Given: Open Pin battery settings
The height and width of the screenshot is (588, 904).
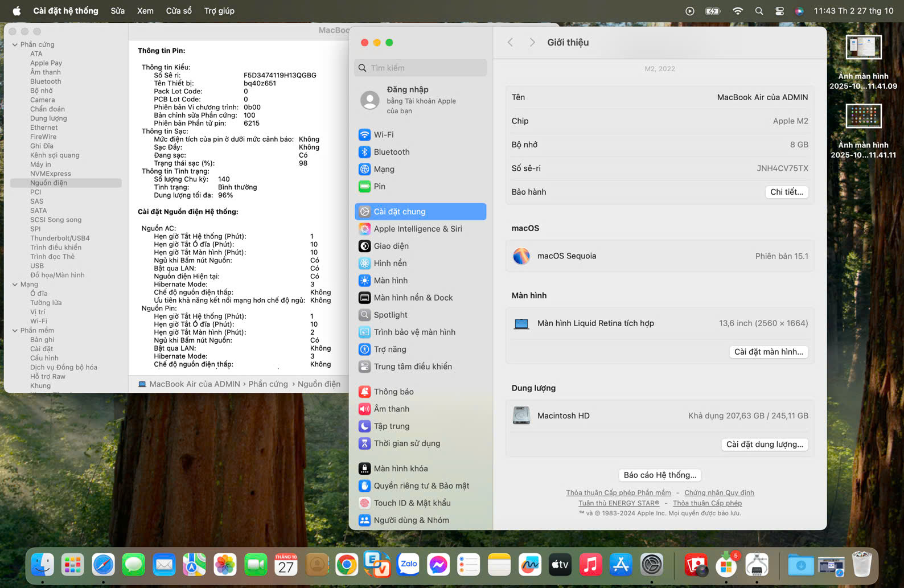Looking at the screenshot, I should click(379, 187).
